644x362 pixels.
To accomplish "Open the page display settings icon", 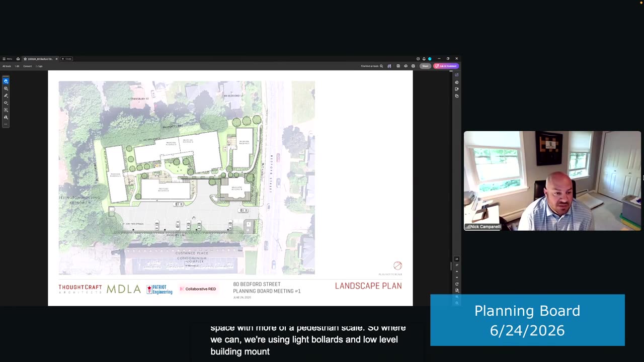I will pos(457,291).
